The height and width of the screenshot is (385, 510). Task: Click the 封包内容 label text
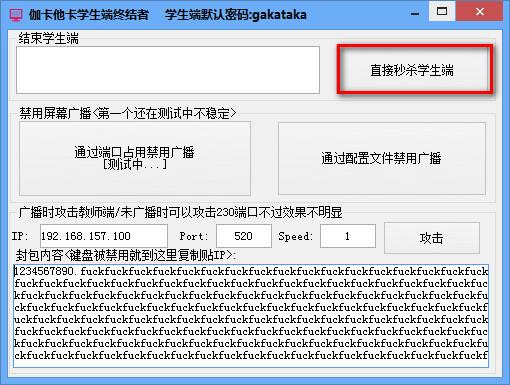(x=126, y=255)
